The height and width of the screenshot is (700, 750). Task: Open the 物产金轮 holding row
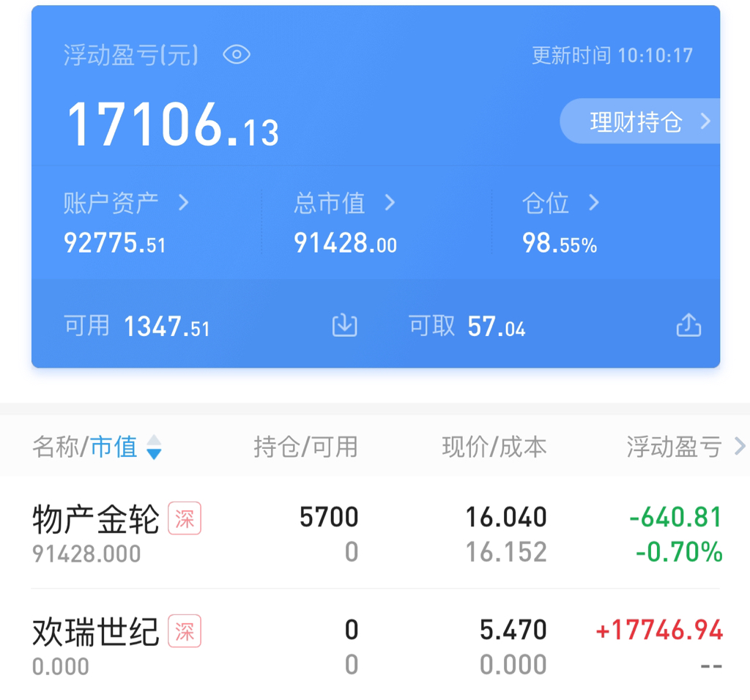click(x=376, y=534)
